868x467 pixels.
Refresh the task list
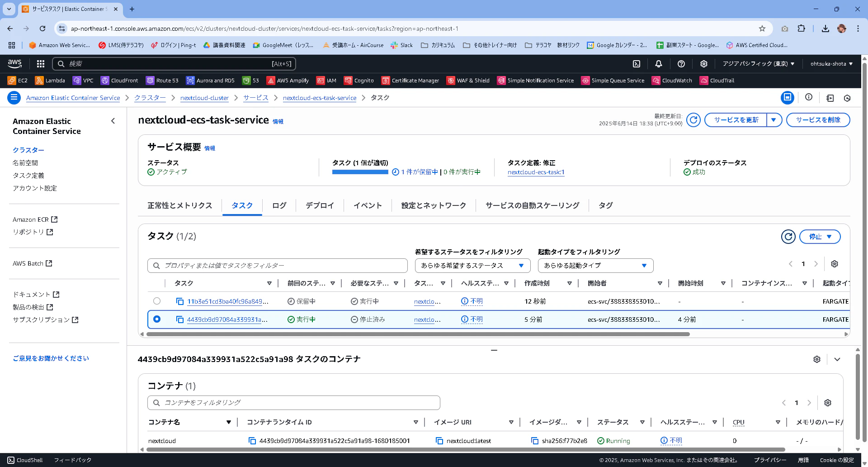point(788,237)
